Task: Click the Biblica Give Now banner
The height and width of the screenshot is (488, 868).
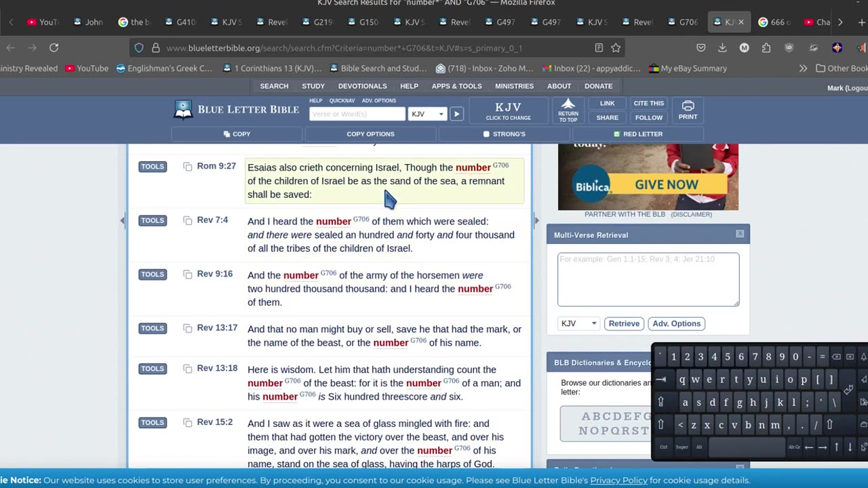Action: click(648, 177)
